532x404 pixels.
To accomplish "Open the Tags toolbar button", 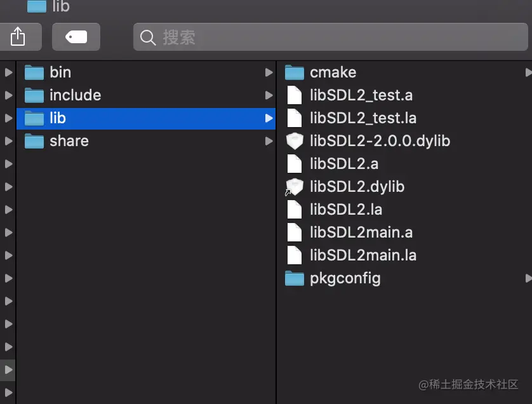I will (x=76, y=37).
